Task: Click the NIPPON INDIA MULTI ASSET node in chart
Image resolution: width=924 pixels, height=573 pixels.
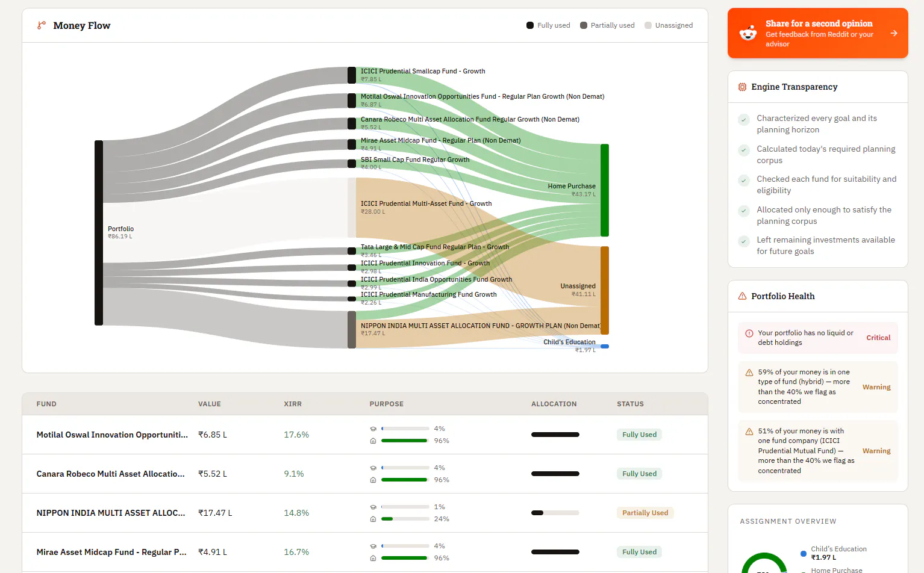Action: click(x=352, y=330)
